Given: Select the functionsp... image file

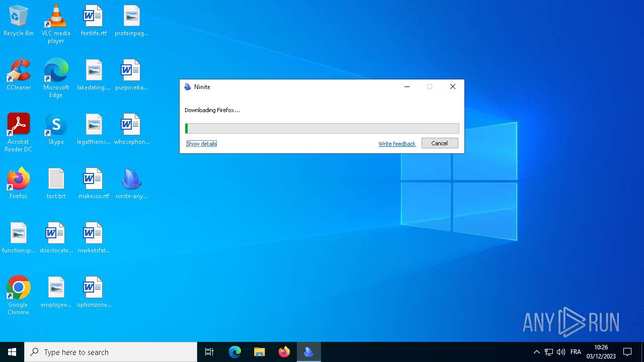Looking at the screenshot, I should (19, 238).
